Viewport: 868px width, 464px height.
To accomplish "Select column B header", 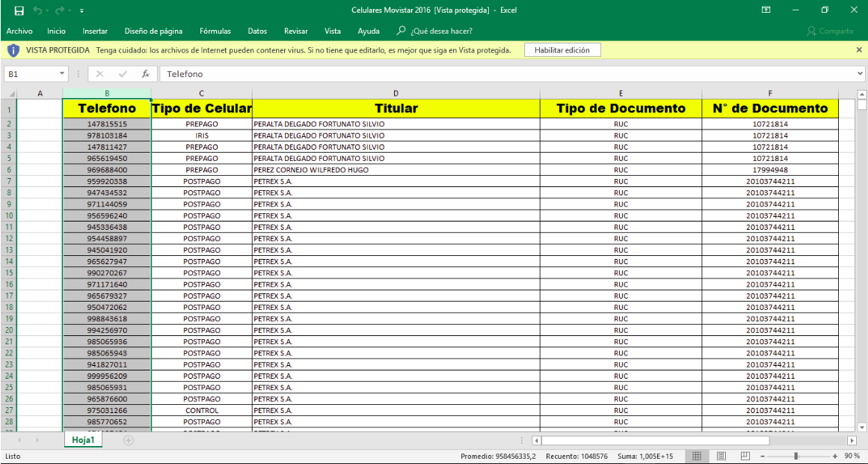I will [x=107, y=94].
